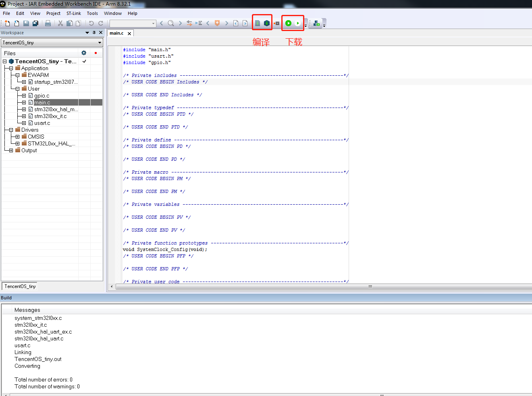Click the Undo arrow icon
Image resolution: width=532 pixels, height=396 pixels.
point(91,23)
